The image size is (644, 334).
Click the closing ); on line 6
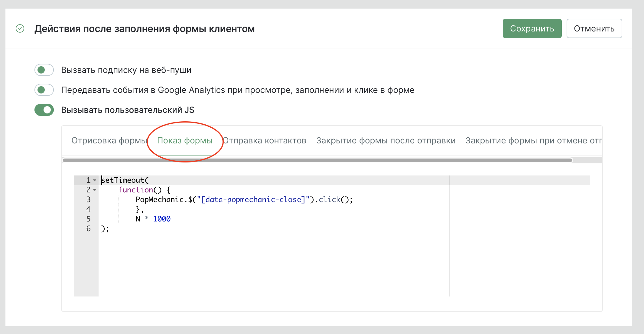[105, 229]
